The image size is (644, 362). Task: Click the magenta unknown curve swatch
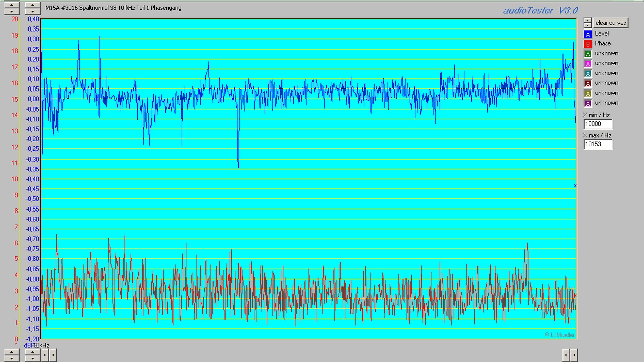click(588, 64)
